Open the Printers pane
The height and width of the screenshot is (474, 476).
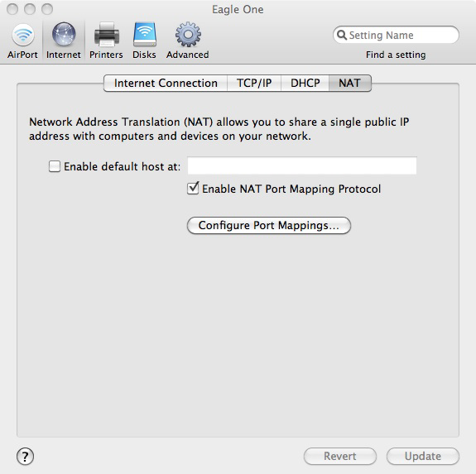tap(106, 41)
